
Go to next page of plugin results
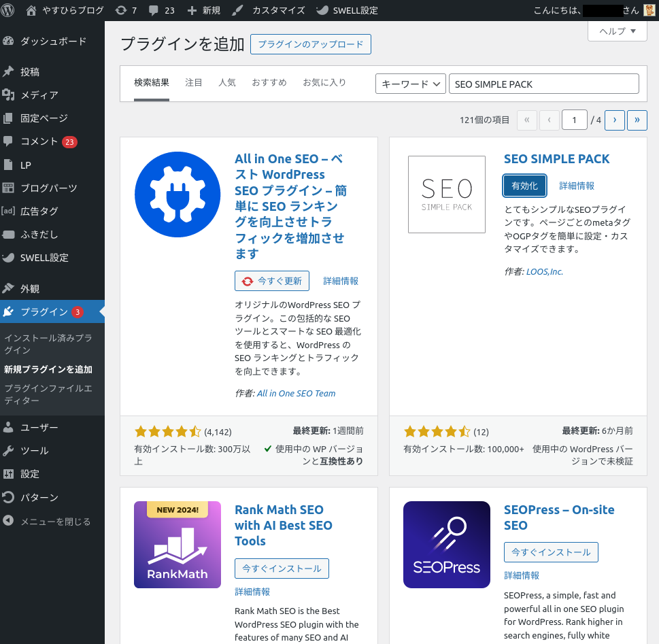pyautogui.click(x=614, y=120)
